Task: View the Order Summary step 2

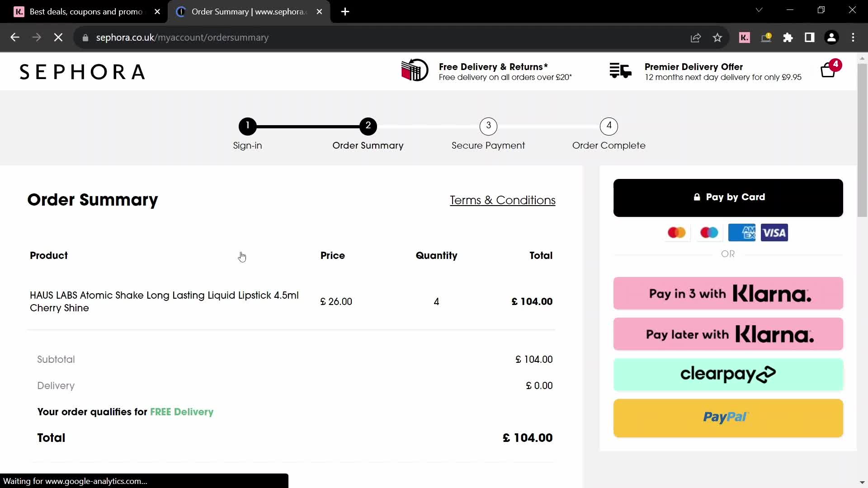Action: (368, 126)
